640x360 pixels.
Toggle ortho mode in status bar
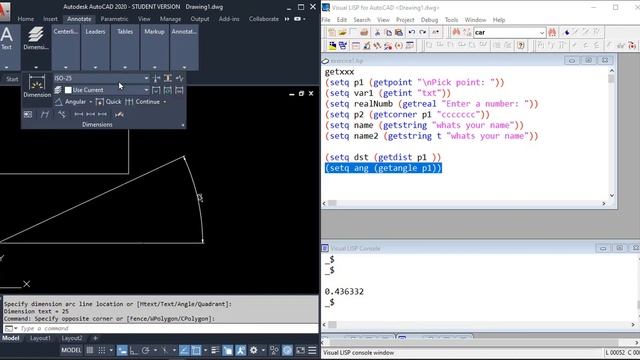(133, 350)
